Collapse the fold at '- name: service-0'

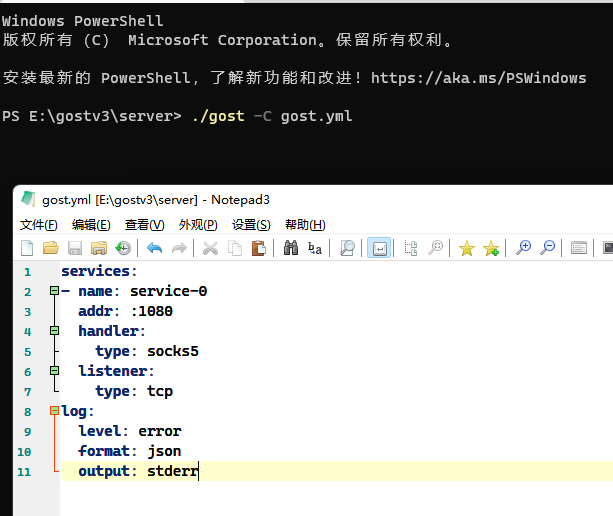(x=55, y=290)
